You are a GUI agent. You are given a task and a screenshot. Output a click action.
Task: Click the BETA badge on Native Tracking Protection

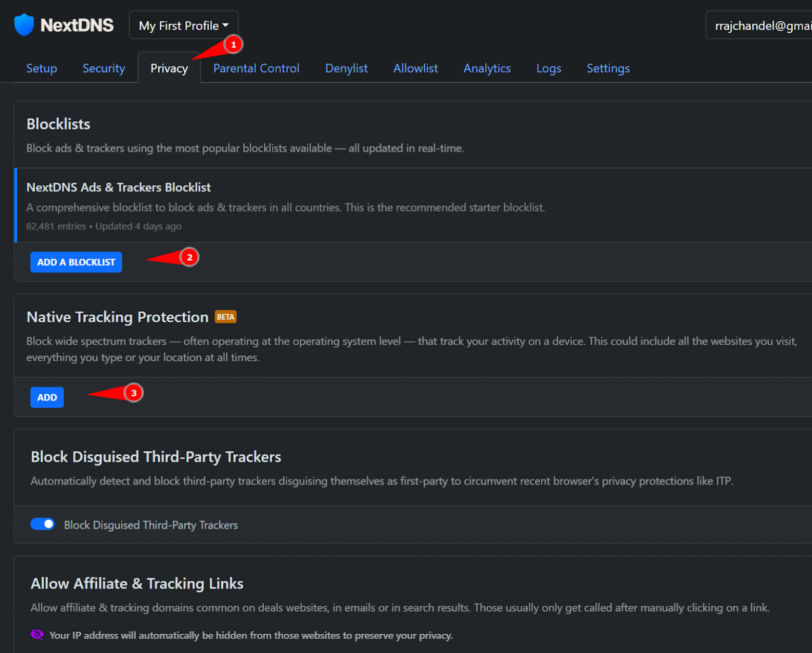[225, 317]
